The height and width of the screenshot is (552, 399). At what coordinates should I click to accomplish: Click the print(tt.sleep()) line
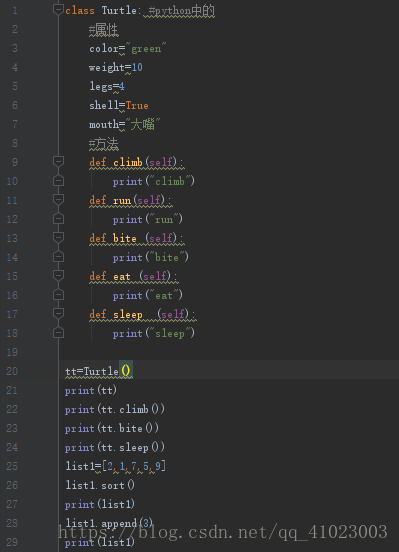point(115,447)
